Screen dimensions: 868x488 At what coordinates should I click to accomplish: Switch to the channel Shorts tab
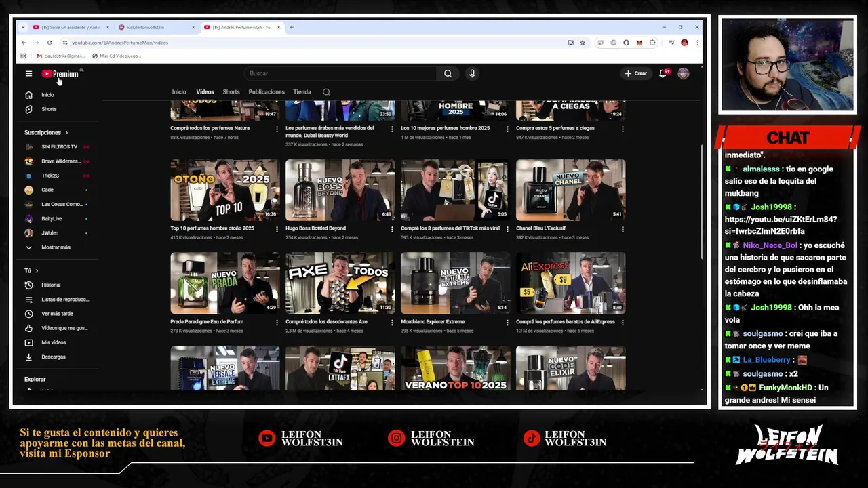click(x=231, y=92)
